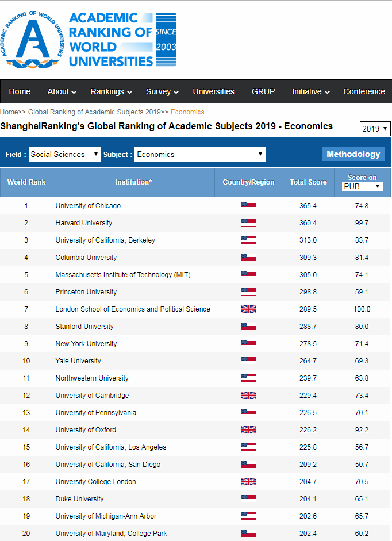Image resolution: width=392 pixels, height=541 pixels.
Task: Click the World Rank column header
Action: coord(26,182)
